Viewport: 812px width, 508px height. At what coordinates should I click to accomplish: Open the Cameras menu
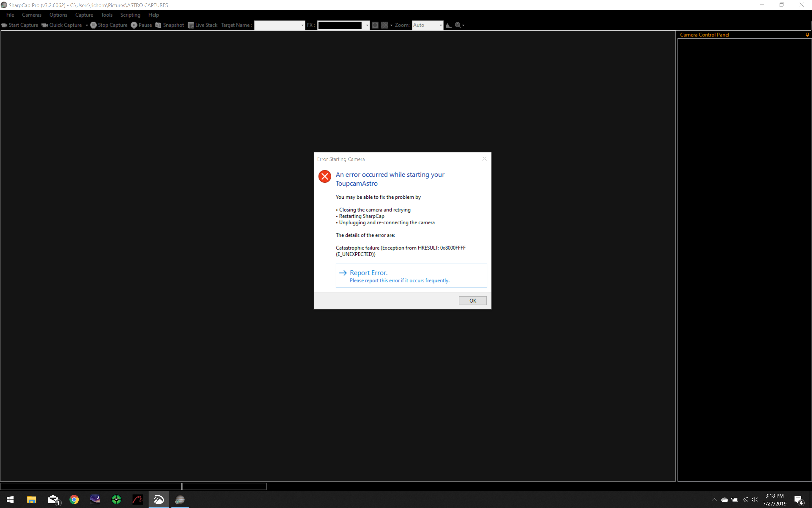pyautogui.click(x=32, y=15)
